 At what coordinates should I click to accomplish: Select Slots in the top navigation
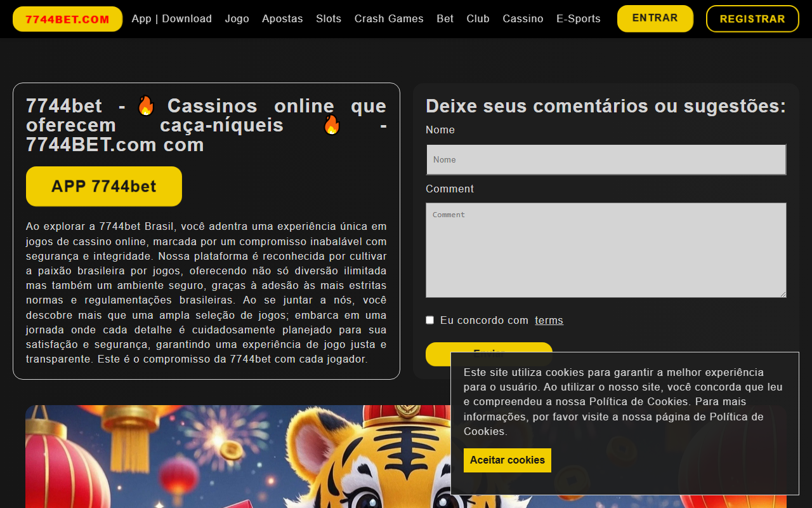[x=329, y=19]
